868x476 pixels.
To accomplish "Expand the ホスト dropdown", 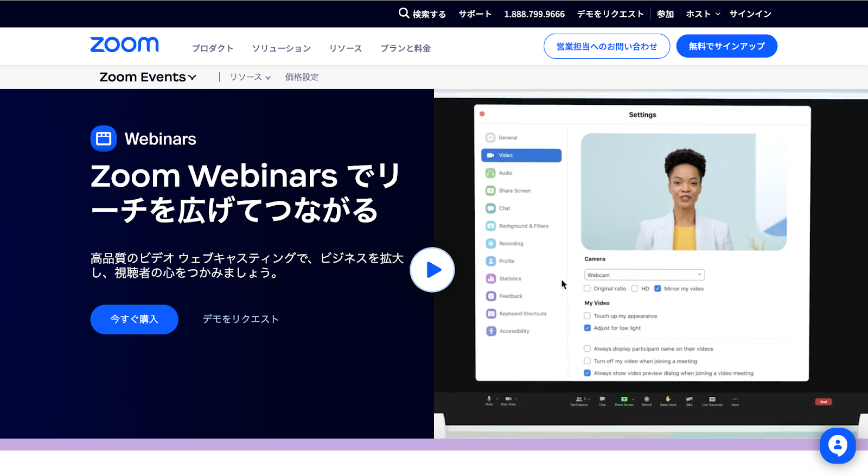I will (x=703, y=14).
